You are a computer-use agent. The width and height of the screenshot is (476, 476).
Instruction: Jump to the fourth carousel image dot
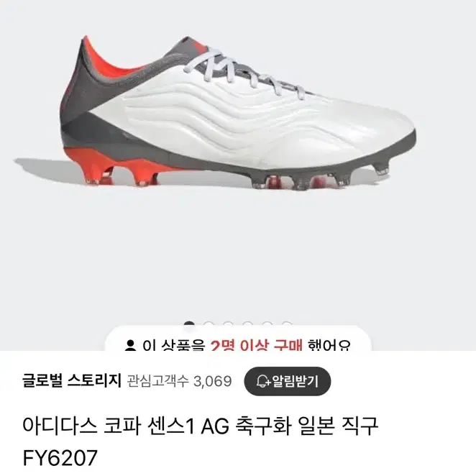pos(248,324)
